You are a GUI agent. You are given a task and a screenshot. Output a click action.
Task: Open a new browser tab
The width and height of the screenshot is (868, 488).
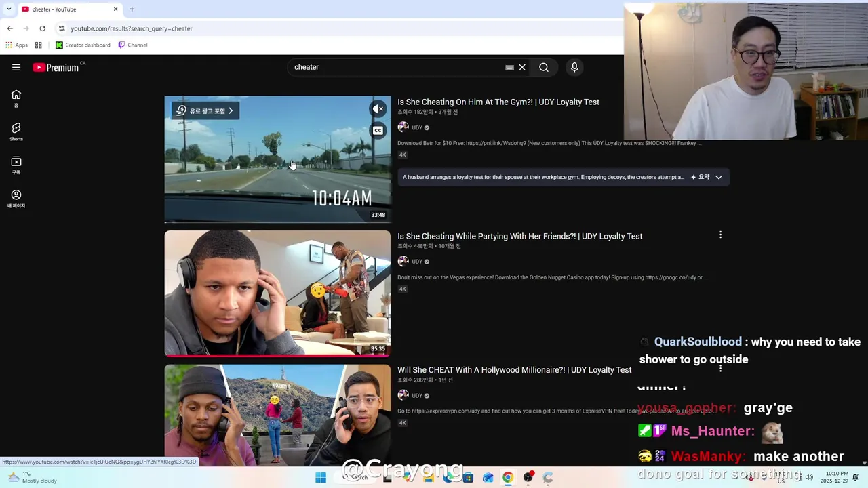tap(132, 9)
